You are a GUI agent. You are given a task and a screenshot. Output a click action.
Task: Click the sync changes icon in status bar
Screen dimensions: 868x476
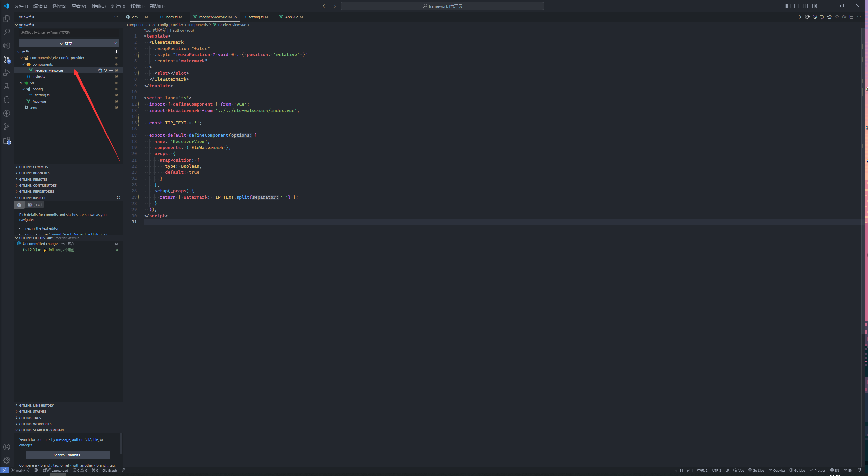[29, 470]
